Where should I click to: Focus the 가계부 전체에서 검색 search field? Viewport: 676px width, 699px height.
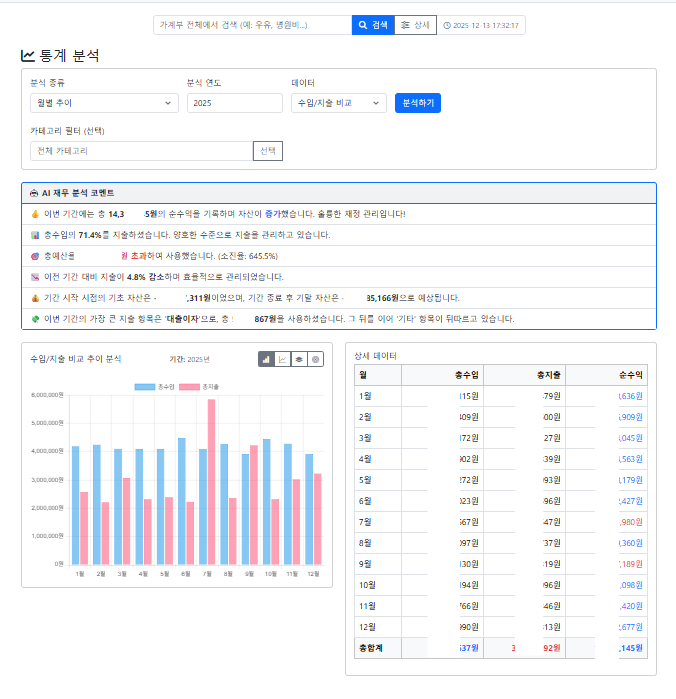(x=253, y=25)
